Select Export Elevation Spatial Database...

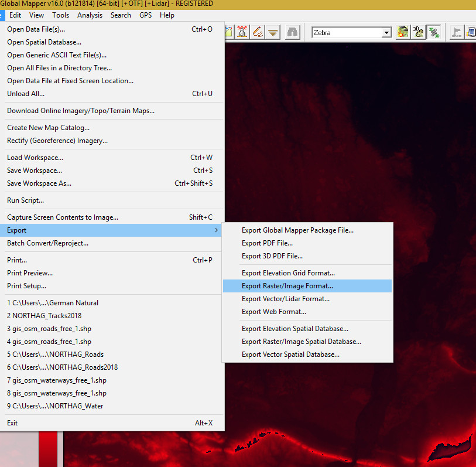tap(307, 329)
